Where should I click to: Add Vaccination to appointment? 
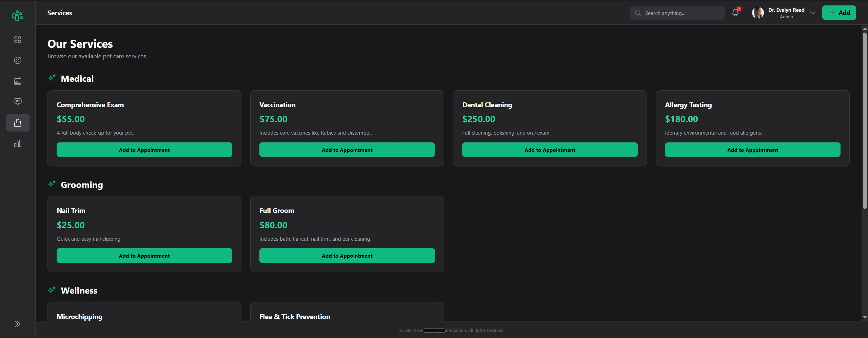[x=347, y=150]
